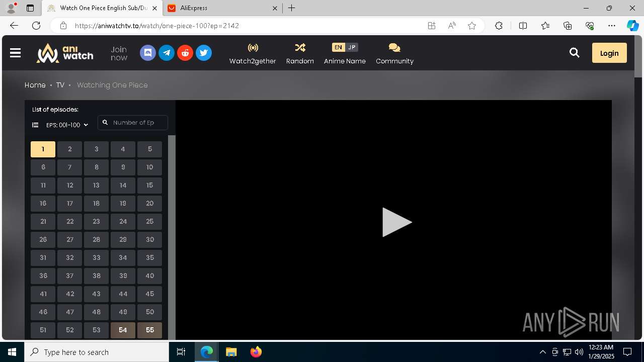Pick a Random anime

[x=300, y=53]
